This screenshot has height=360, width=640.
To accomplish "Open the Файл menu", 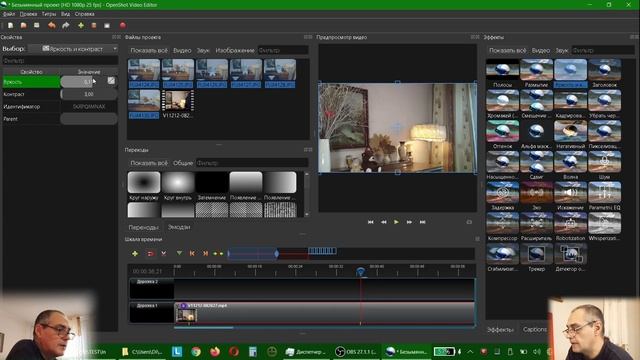I will (9, 14).
